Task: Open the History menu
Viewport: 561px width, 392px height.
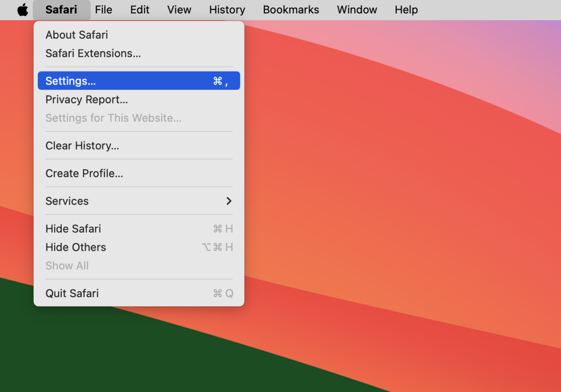Action: (x=227, y=10)
